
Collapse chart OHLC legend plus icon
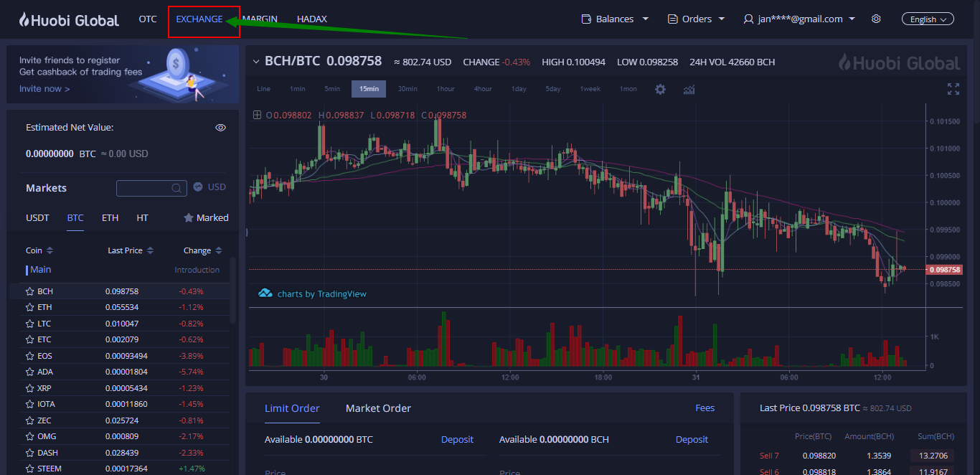pyautogui.click(x=257, y=115)
